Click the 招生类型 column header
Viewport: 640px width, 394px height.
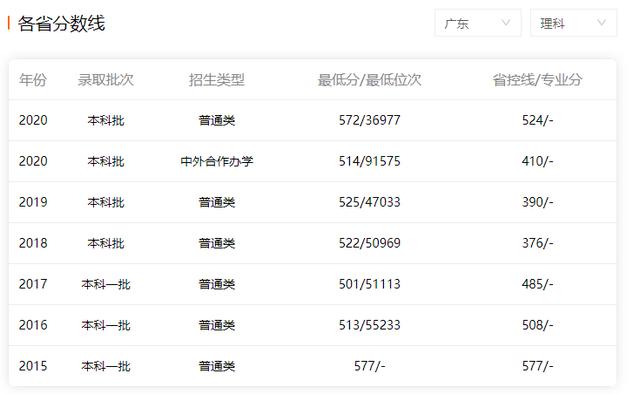click(x=217, y=80)
